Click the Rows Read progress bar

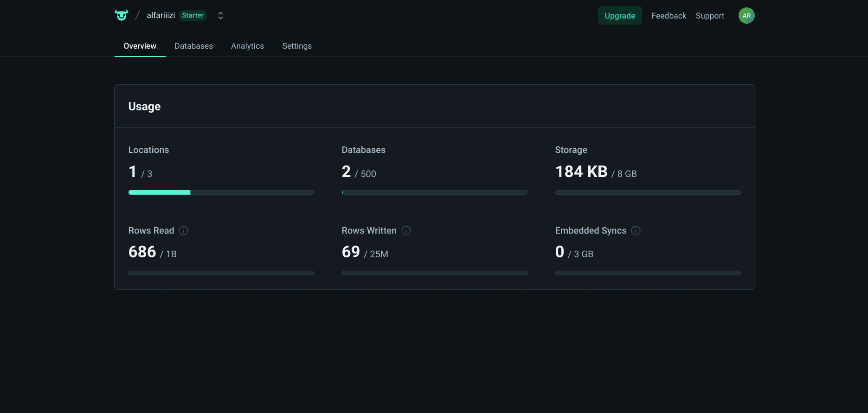click(x=221, y=273)
